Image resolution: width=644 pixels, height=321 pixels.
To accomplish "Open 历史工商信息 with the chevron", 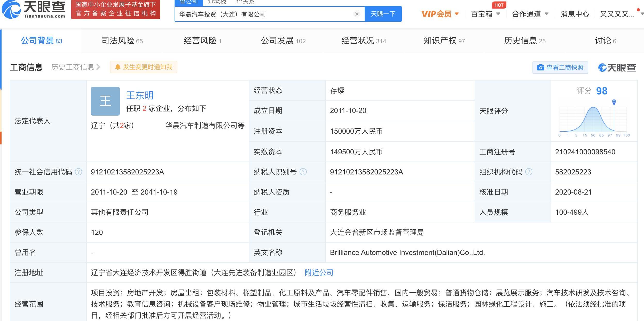I will point(75,67).
